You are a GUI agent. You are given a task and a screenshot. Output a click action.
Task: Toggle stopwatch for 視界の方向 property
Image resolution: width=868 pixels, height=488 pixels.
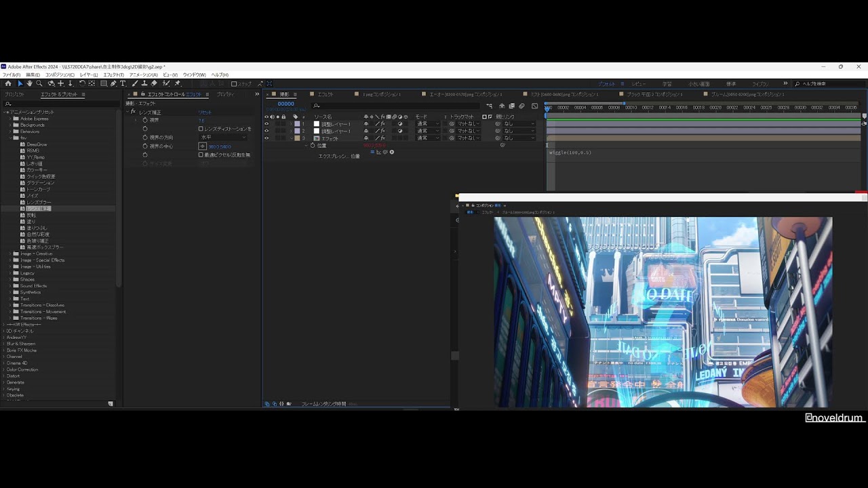(x=145, y=137)
